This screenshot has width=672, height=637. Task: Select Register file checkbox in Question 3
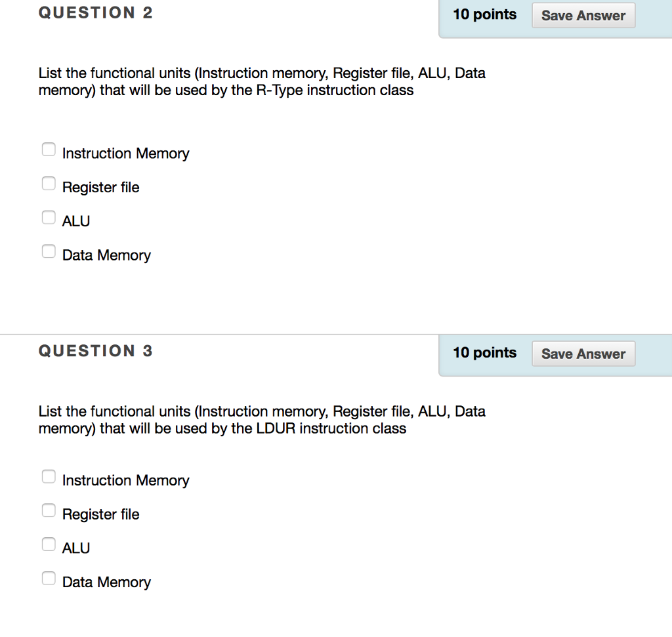point(49,510)
